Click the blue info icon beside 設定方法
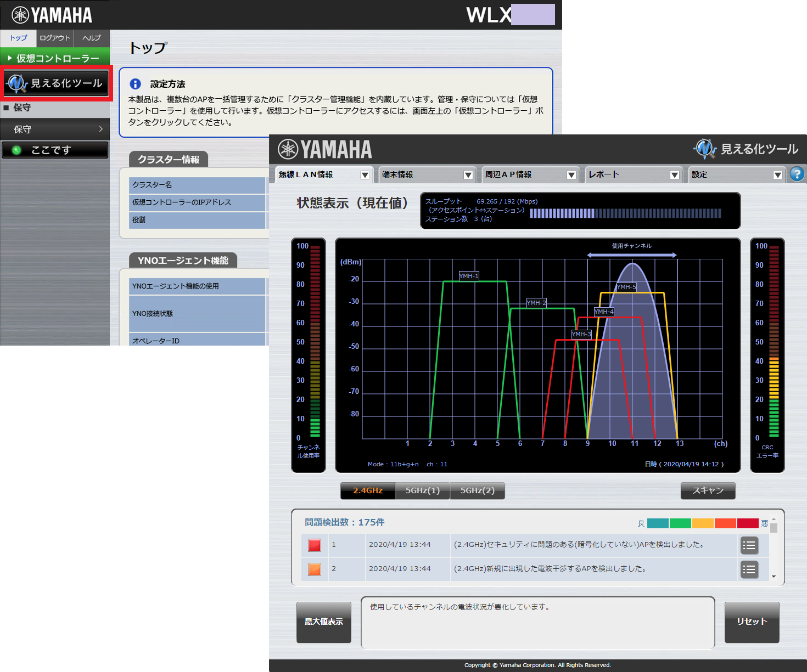Image resolution: width=807 pixels, height=672 pixels. (135, 84)
